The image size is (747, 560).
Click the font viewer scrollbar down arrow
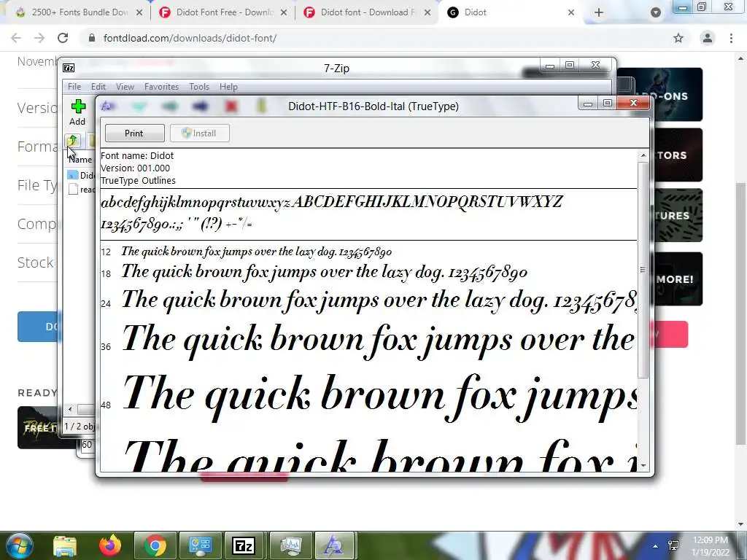point(643,466)
